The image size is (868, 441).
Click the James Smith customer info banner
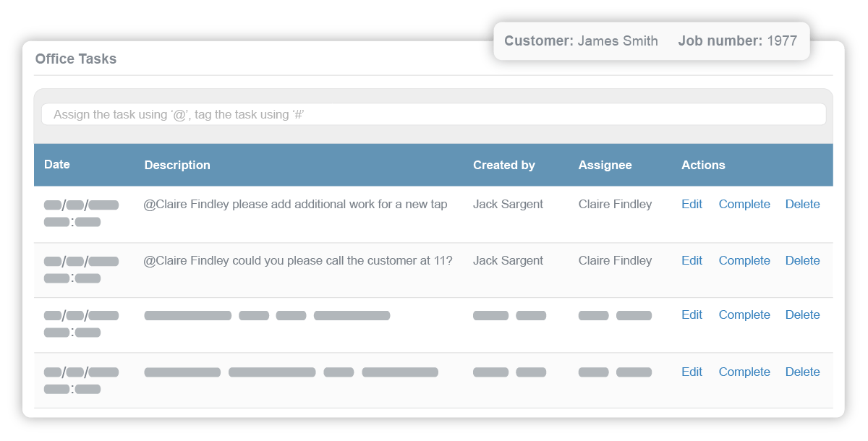pyautogui.click(x=651, y=40)
